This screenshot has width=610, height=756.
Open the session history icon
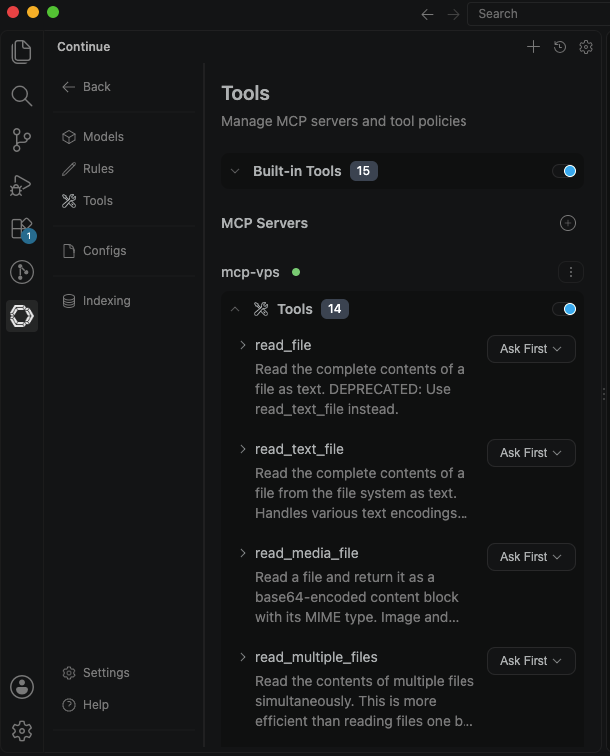(x=560, y=47)
